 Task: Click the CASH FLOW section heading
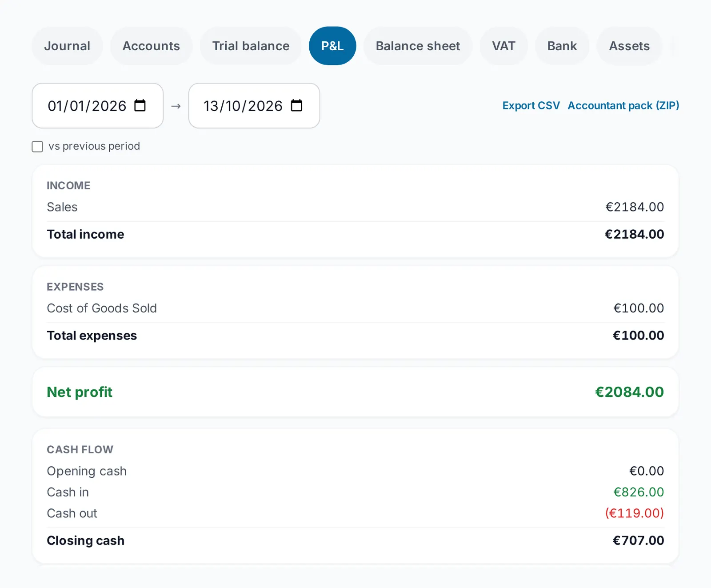(80, 450)
